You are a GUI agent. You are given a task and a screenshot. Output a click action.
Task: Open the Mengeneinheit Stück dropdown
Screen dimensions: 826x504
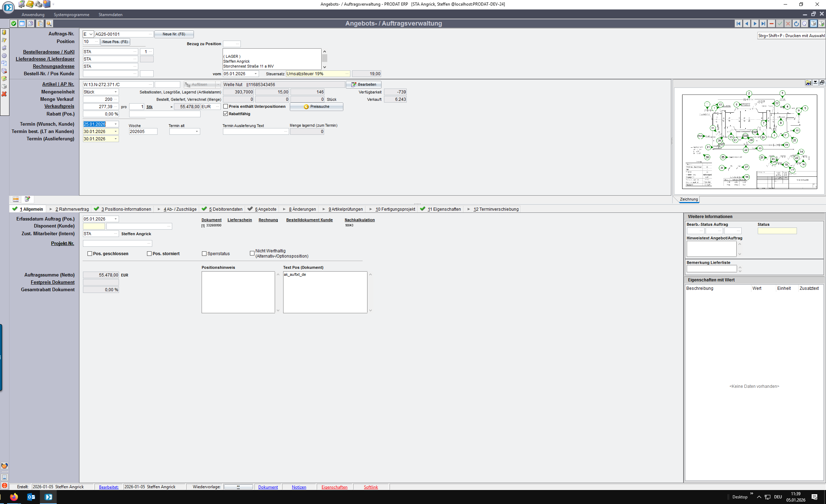[115, 92]
